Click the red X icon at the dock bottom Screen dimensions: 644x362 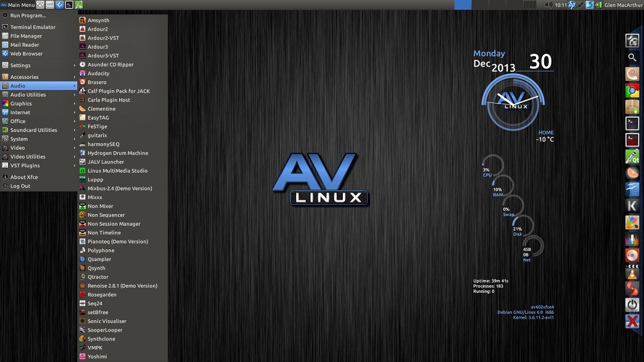[x=632, y=319]
